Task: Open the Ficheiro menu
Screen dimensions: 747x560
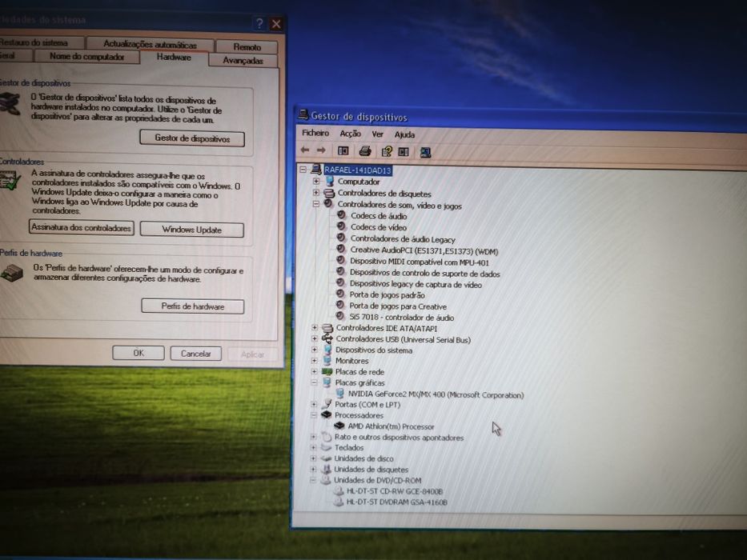Action: tap(315, 133)
